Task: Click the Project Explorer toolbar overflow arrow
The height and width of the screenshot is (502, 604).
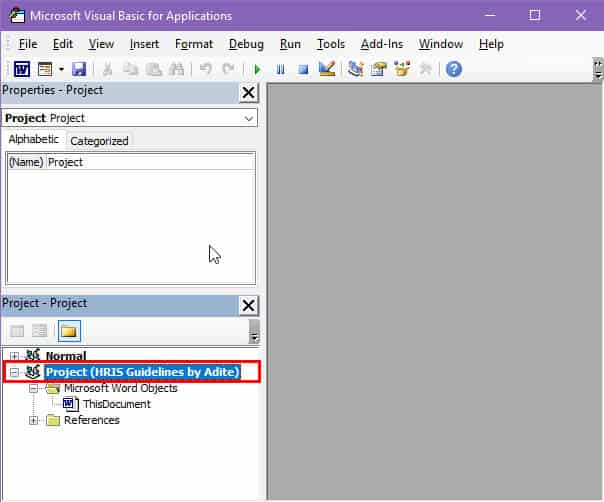Action: tap(254, 331)
